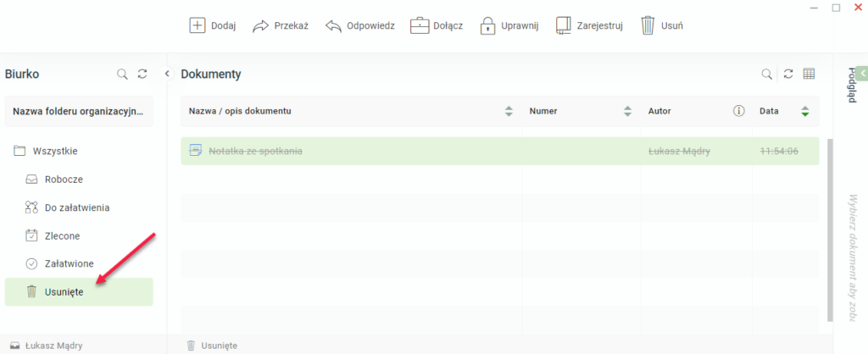Expand the Podgląd preview panel arrow

tap(862, 72)
